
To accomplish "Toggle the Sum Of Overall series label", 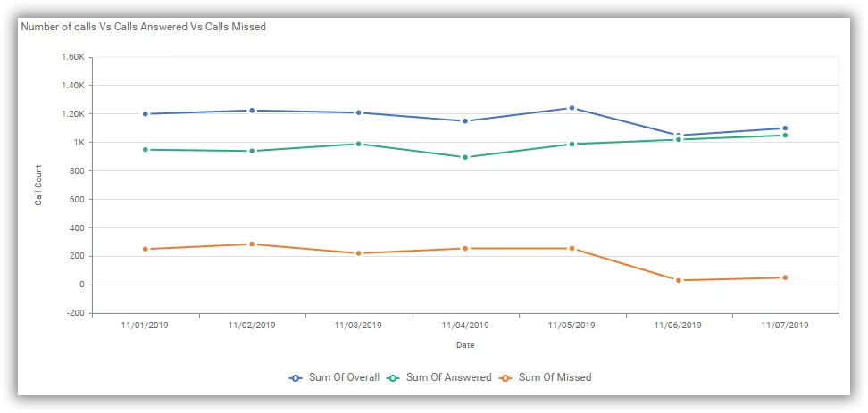I will [344, 377].
